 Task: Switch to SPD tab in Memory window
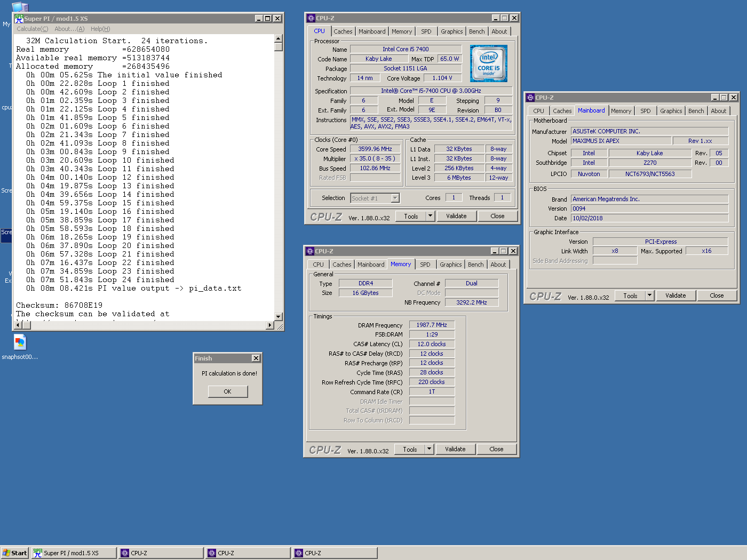425,265
